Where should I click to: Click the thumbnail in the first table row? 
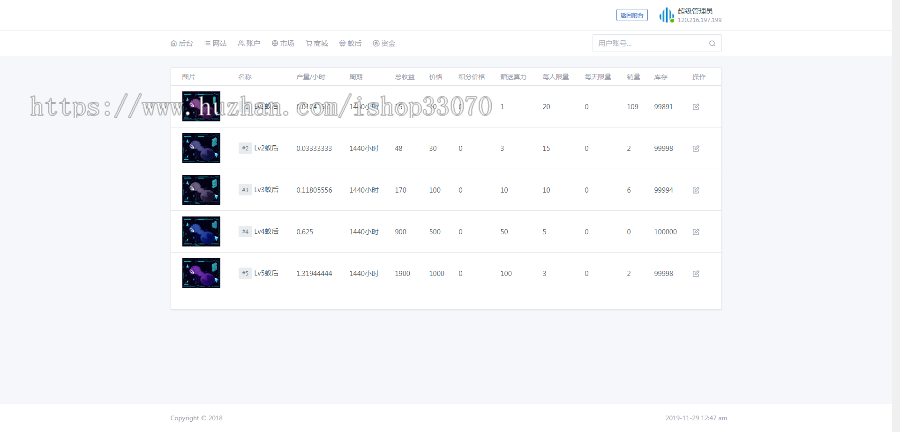coord(201,106)
